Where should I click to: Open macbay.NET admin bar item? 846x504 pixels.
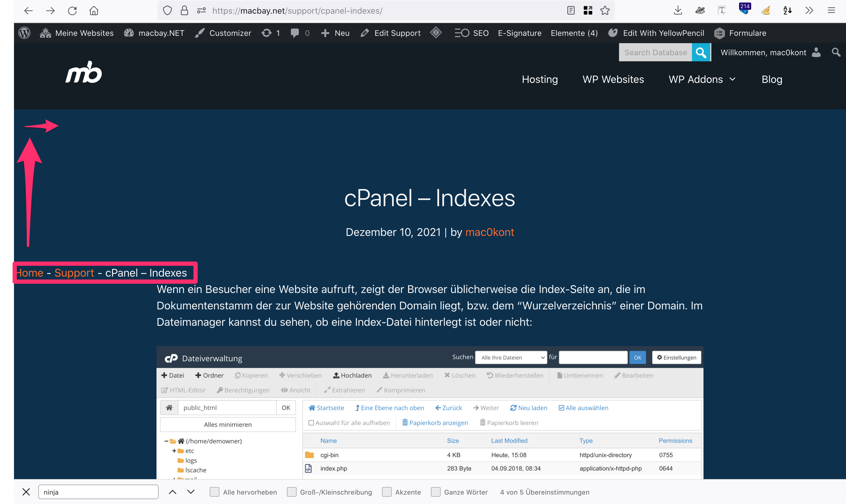point(154,33)
